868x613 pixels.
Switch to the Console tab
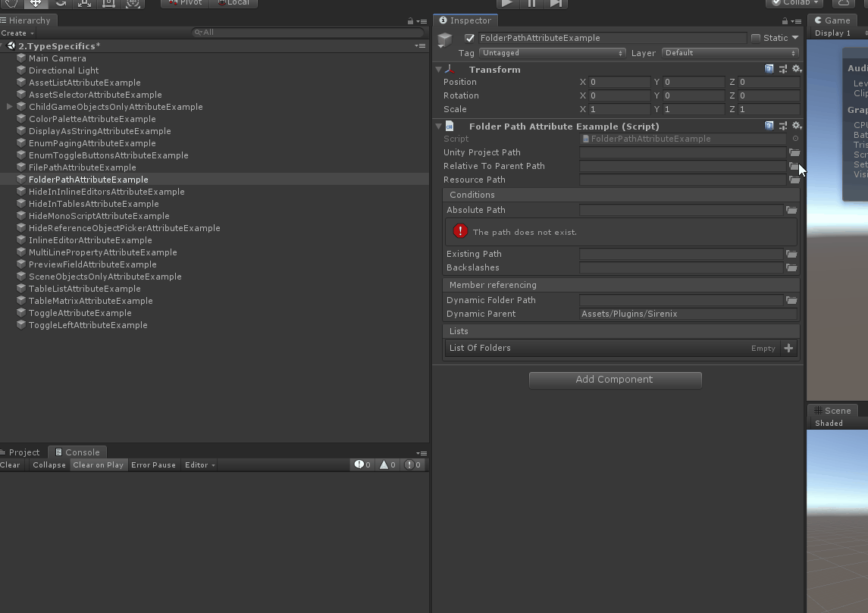tap(77, 452)
